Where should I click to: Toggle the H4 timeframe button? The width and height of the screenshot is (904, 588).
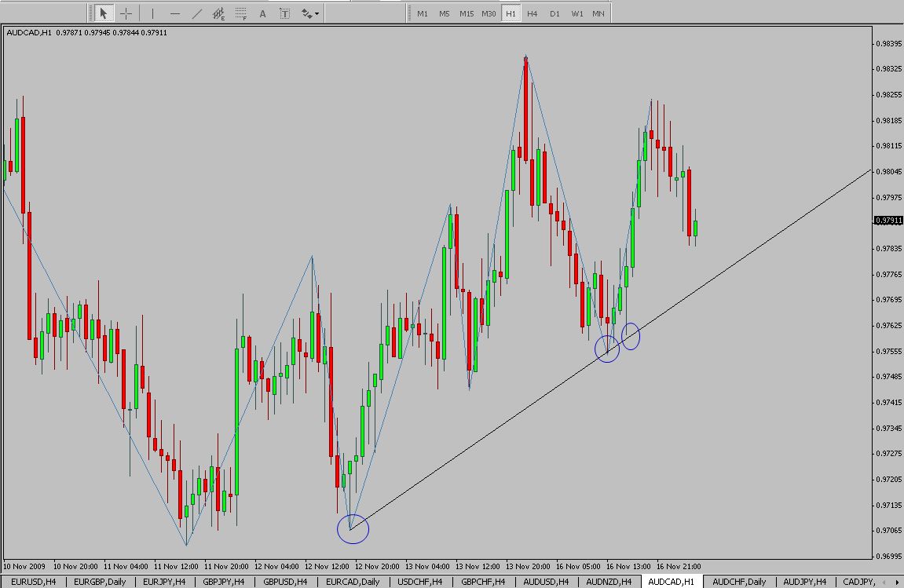pos(533,13)
